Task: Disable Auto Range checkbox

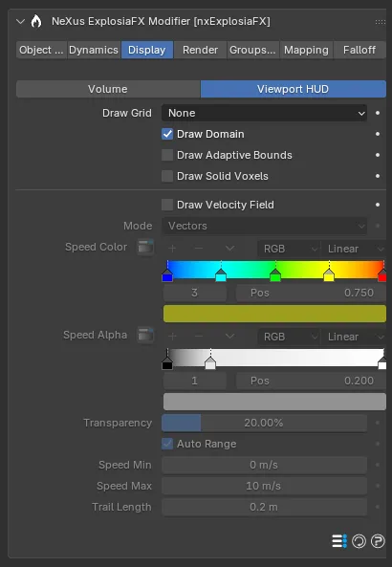Action: (x=167, y=444)
